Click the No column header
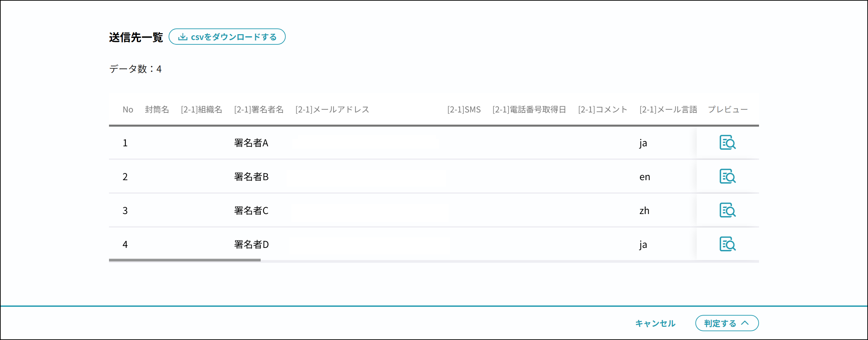This screenshot has height=340, width=868. coord(128,109)
